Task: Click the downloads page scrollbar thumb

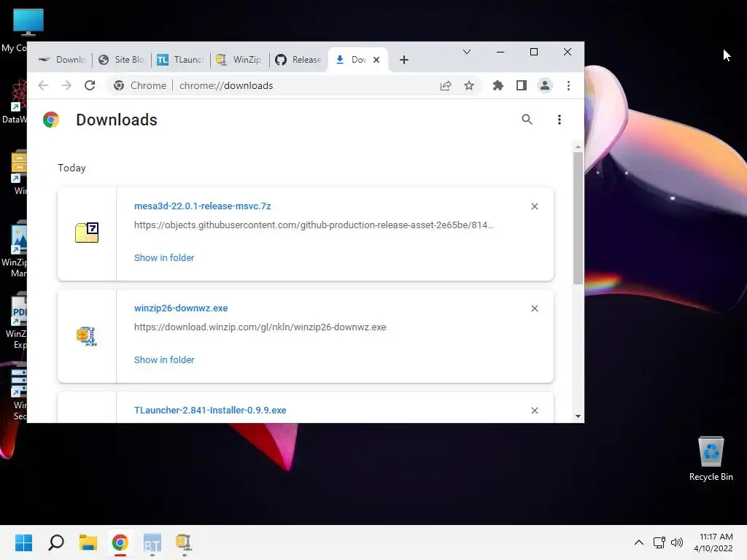Action: [x=578, y=218]
